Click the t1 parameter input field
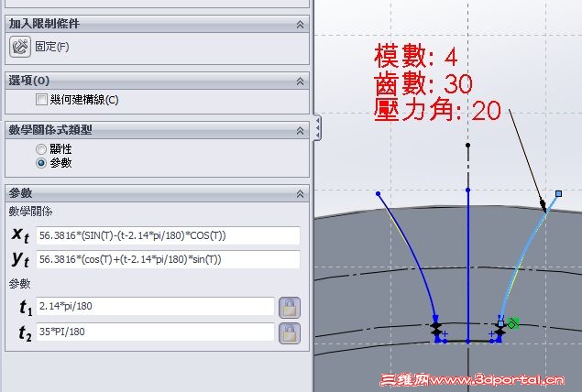The height and width of the screenshot is (392, 582). click(155, 306)
